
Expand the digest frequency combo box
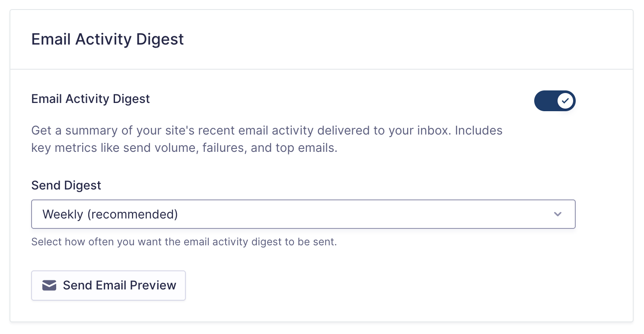point(303,214)
